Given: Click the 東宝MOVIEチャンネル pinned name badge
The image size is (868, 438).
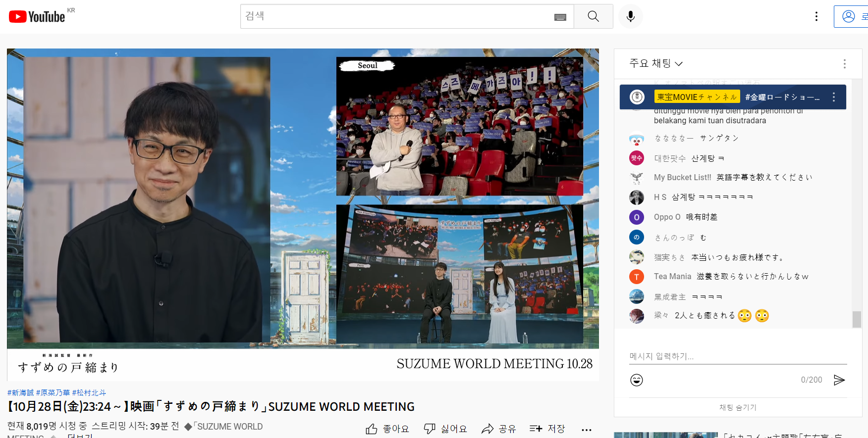Looking at the screenshot, I should pos(697,97).
